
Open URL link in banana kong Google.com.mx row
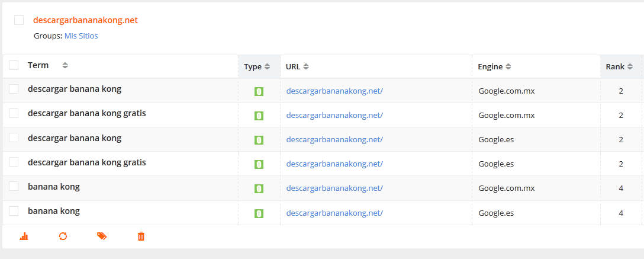(x=334, y=188)
